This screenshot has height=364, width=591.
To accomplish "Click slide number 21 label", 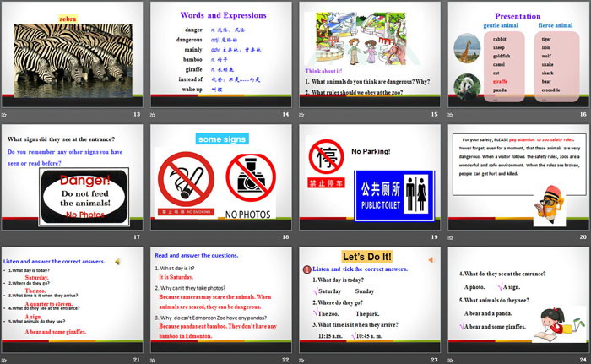I will pos(137,360).
